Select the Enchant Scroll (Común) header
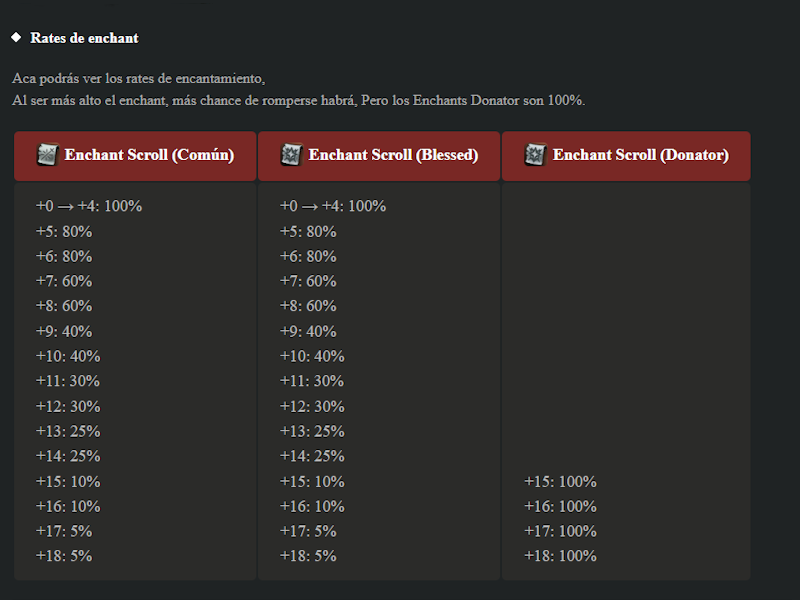This screenshot has width=800, height=600. click(x=135, y=156)
